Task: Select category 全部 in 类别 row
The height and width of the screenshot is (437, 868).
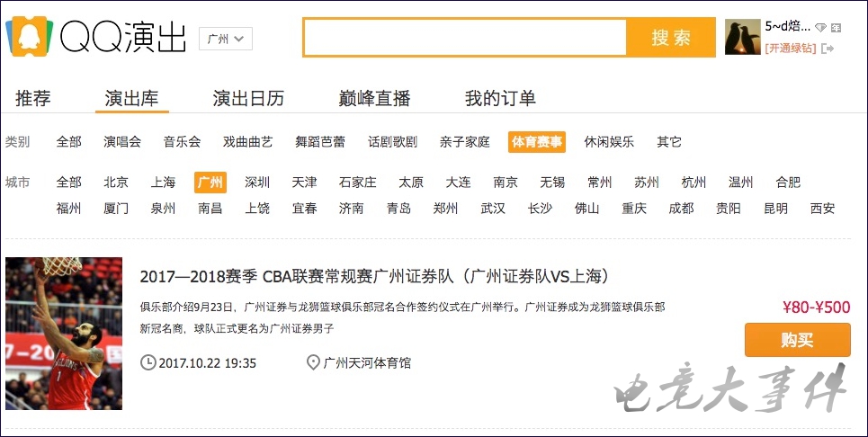Action: pos(68,141)
